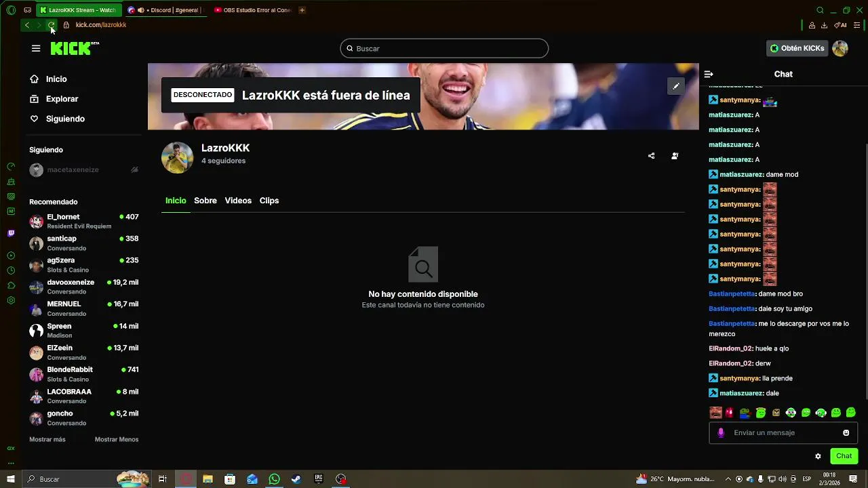
Task: Toggle the system volume tray icon
Action: pyautogui.click(x=783, y=479)
